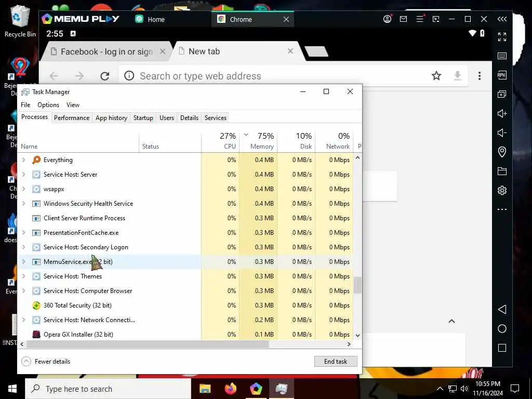Open MEmu multi-window icon
The width and height of the screenshot is (532, 399).
[502, 94]
